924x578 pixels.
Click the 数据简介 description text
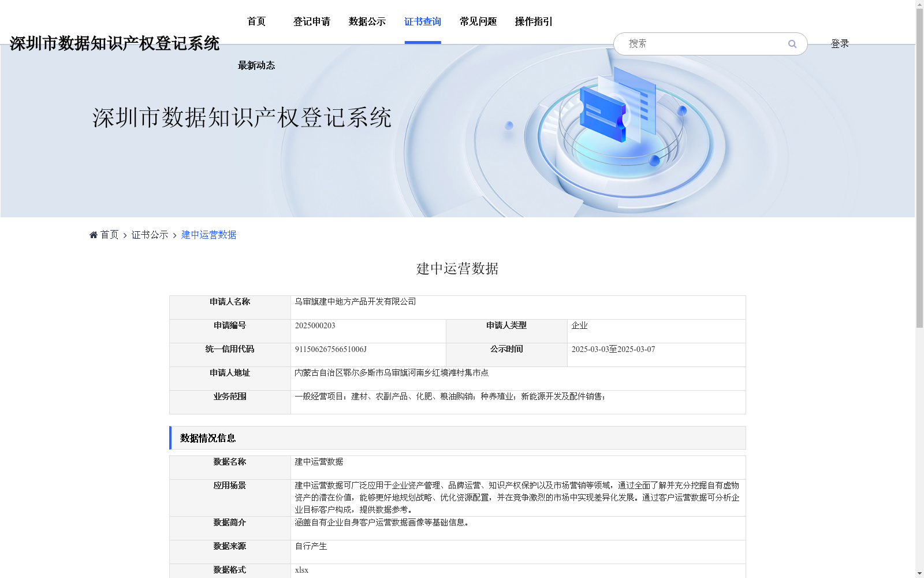tap(383, 523)
